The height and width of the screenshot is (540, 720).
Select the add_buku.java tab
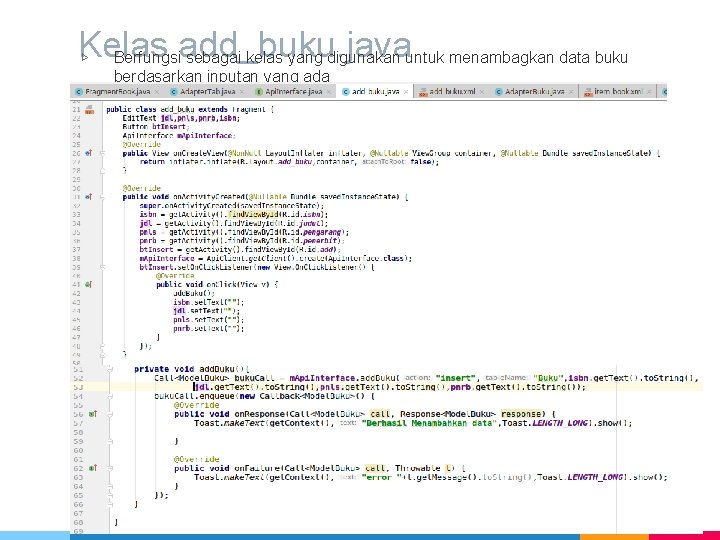[375, 92]
